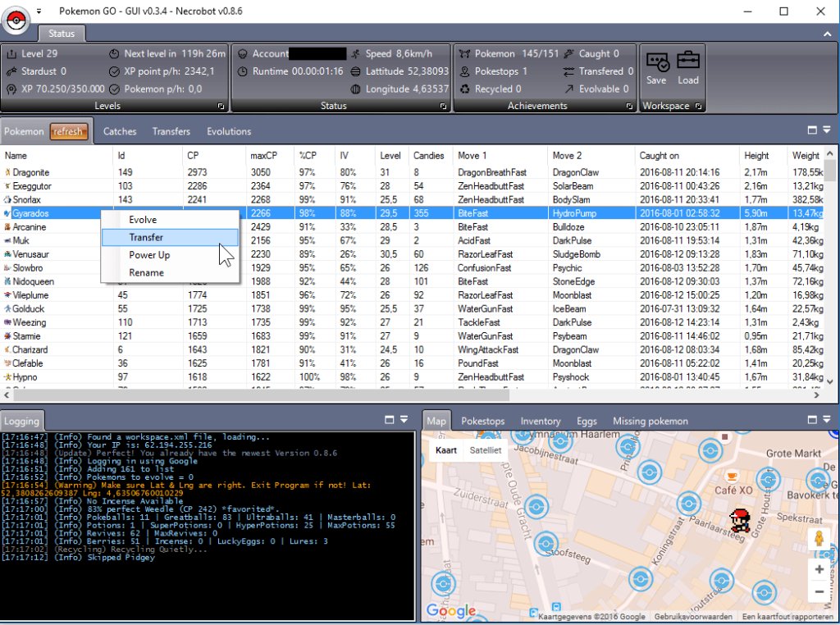Select the Hypno row
Screen dimensions: 840x625
point(413,377)
